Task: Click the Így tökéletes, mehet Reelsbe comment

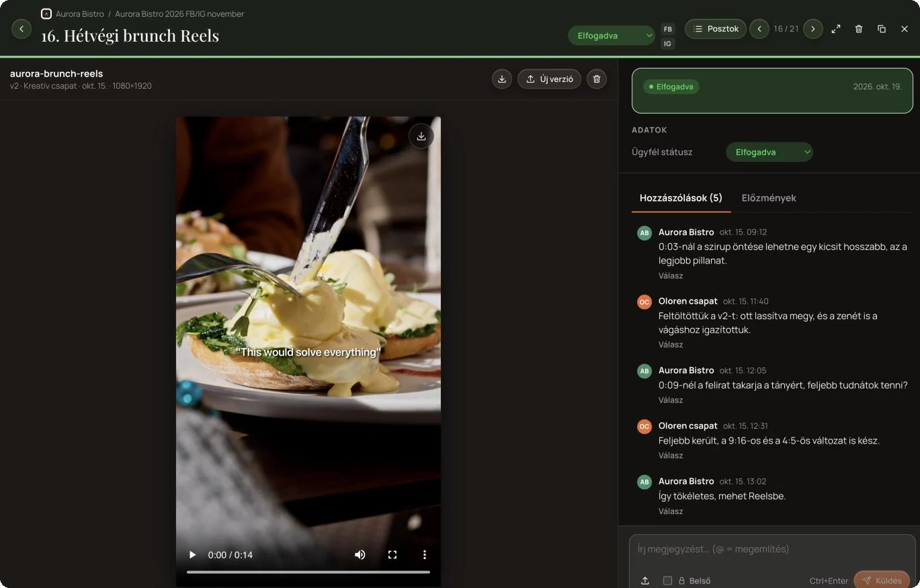Action: pyautogui.click(x=722, y=496)
